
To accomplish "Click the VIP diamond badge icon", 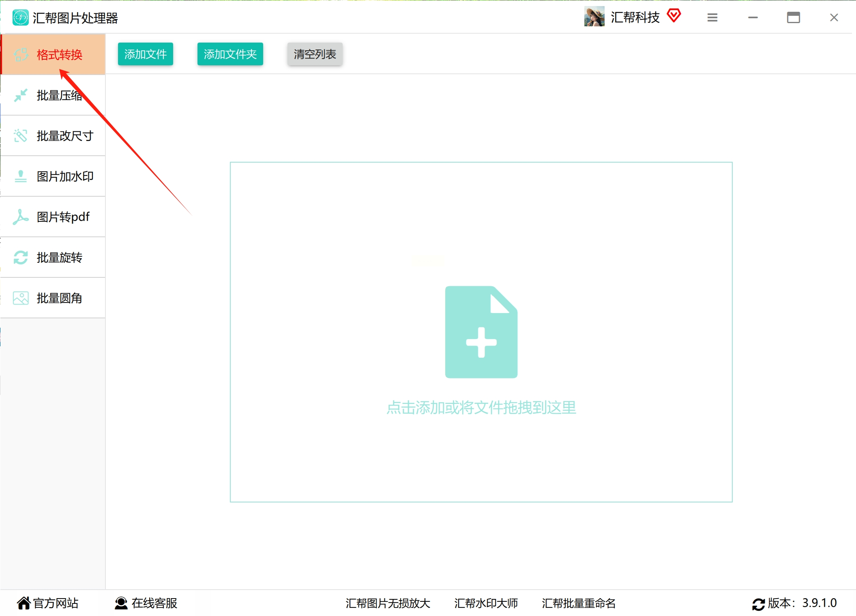I will pyautogui.click(x=674, y=16).
